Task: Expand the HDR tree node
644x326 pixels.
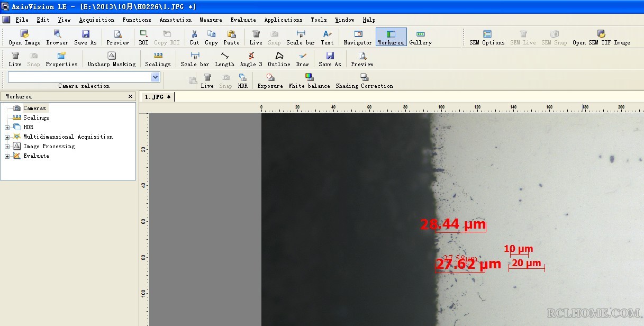Action: tap(7, 128)
